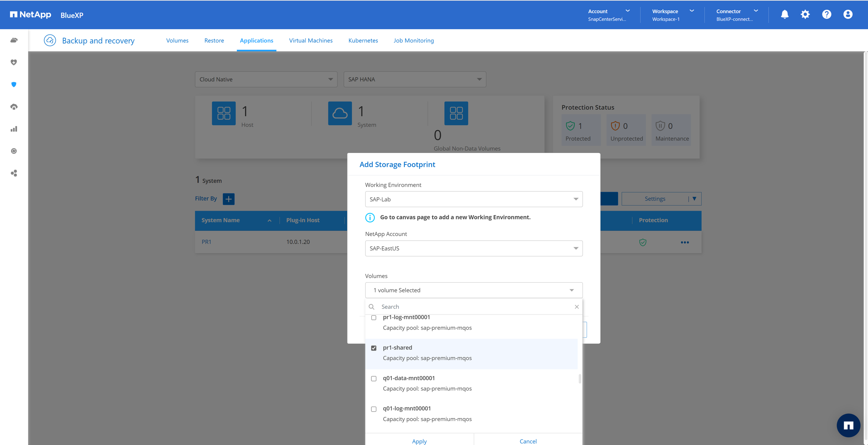Click the PR1 system name link
This screenshot has width=868, height=445.
click(207, 242)
